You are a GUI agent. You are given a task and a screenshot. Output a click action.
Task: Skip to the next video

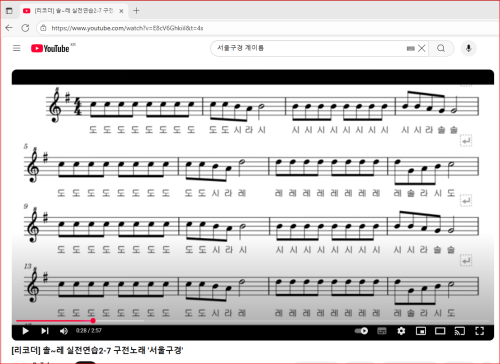45,331
